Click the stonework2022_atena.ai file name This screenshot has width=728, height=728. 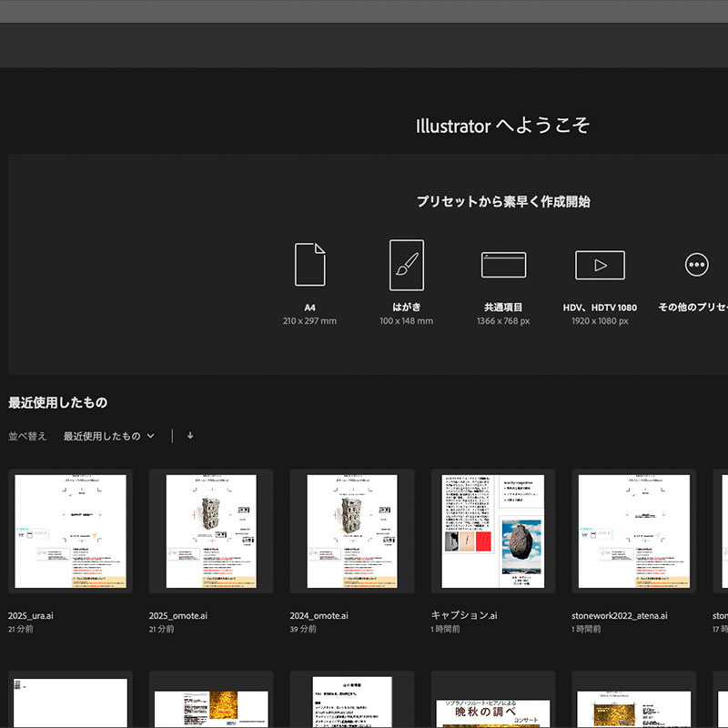pyautogui.click(x=620, y=615)
